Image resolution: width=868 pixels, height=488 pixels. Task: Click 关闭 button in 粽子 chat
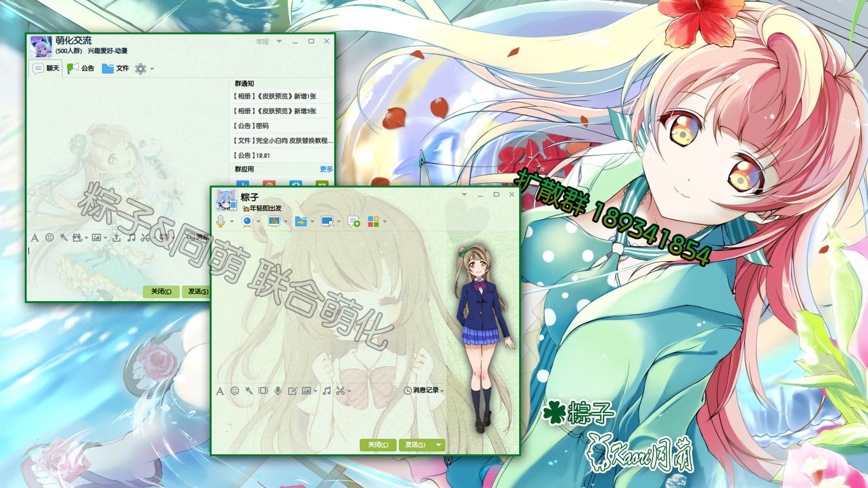point(378,445)
